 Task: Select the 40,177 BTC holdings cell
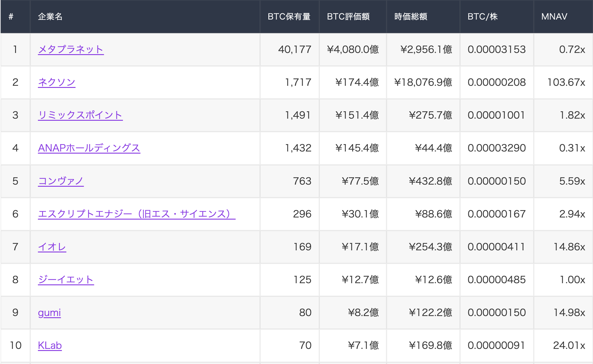(290, 49)
